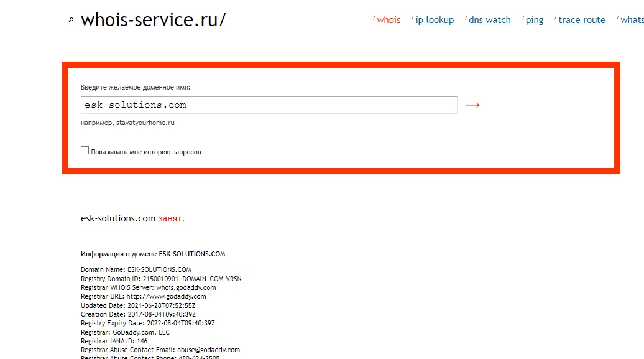Open the trace route tab

click(582, 20)
